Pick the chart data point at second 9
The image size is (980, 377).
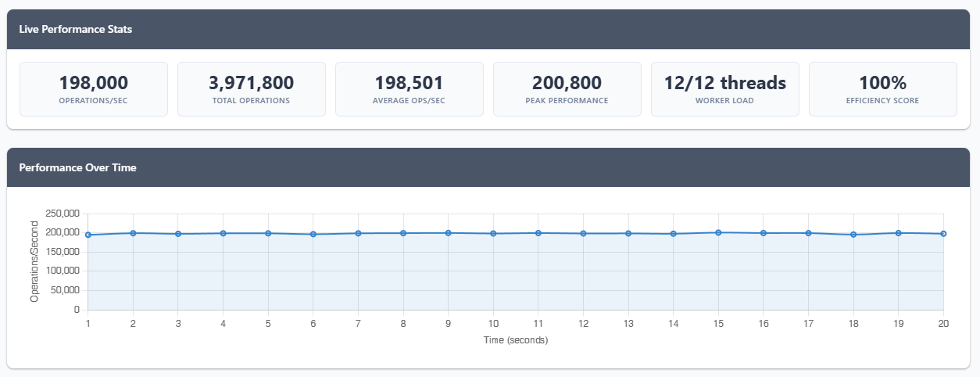449,233
